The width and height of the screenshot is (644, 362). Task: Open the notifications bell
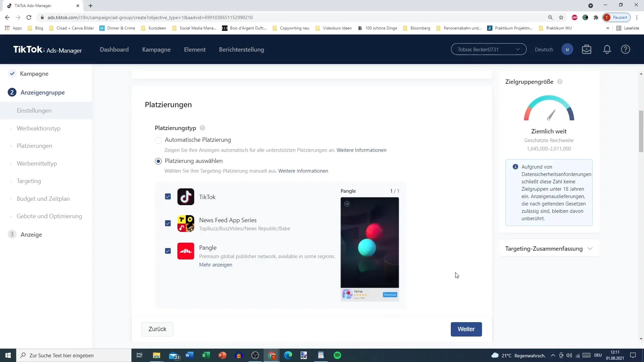click(x=607, y=50)
